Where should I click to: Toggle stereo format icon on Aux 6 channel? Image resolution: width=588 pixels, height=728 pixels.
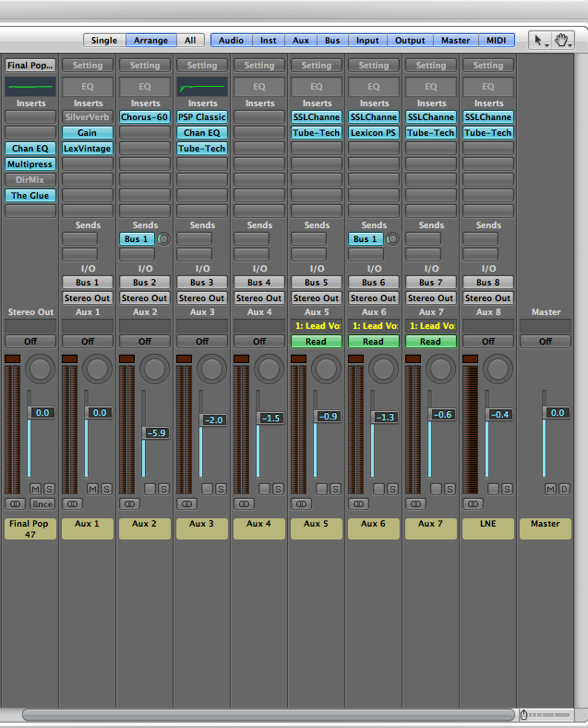(358, 504)
